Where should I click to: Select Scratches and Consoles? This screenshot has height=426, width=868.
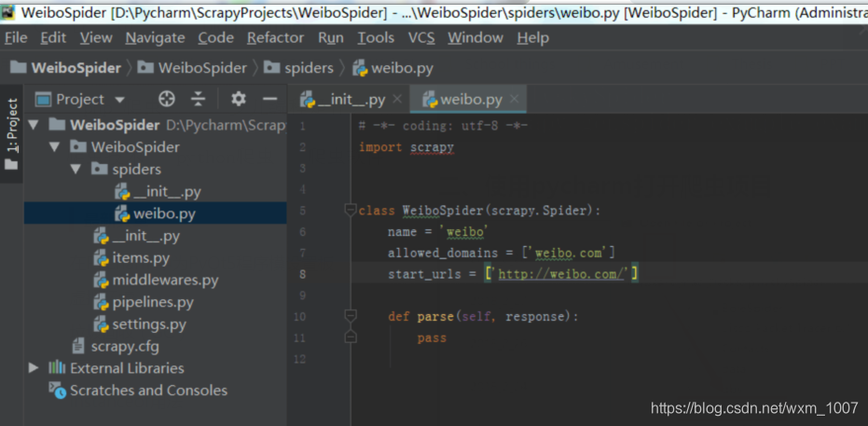(138, 390)
